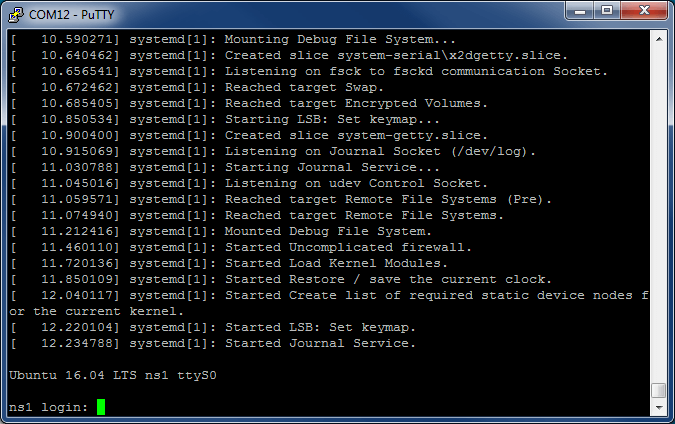
Task: Close the COM12 PuTTY session window
Action: coord(644,11)
